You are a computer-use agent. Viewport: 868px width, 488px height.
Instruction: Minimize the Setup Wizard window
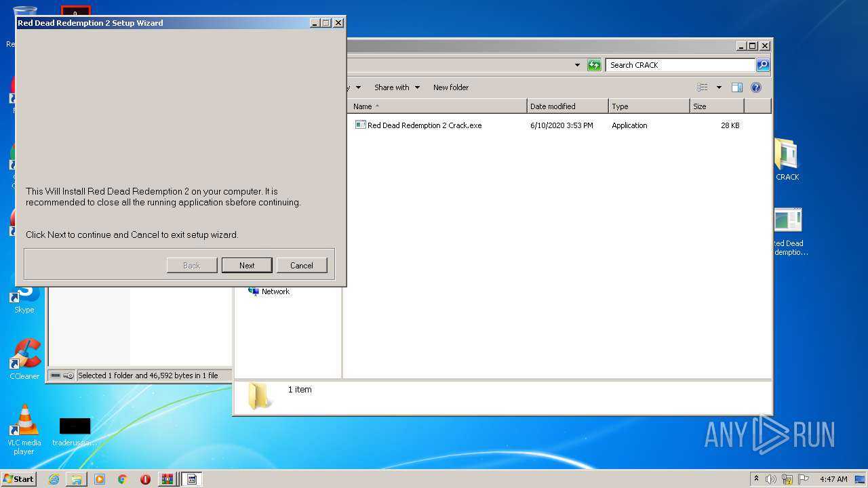(x=315, y=23)
